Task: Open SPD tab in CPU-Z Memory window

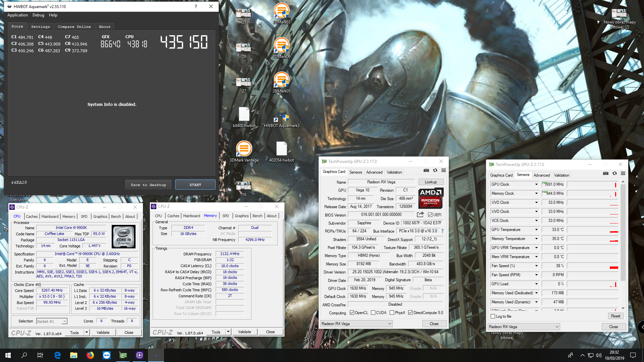Action: 226,216
